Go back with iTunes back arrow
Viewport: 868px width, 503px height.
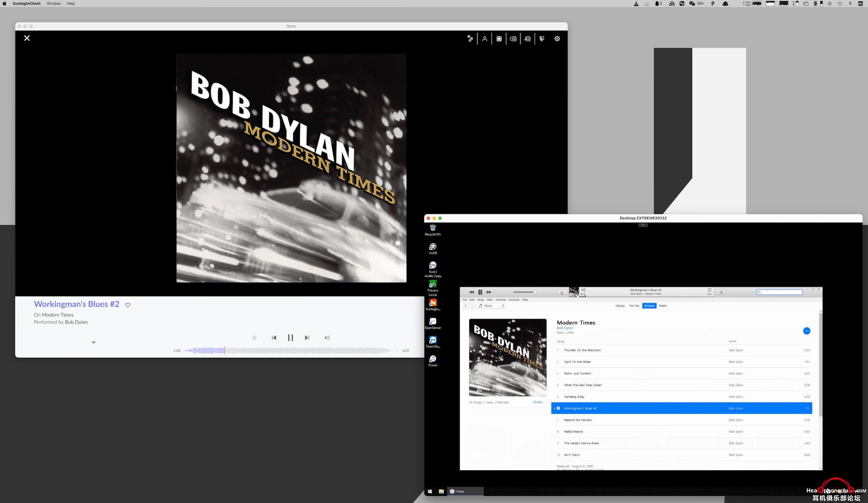pyautogui.click(x=466, y=306)
